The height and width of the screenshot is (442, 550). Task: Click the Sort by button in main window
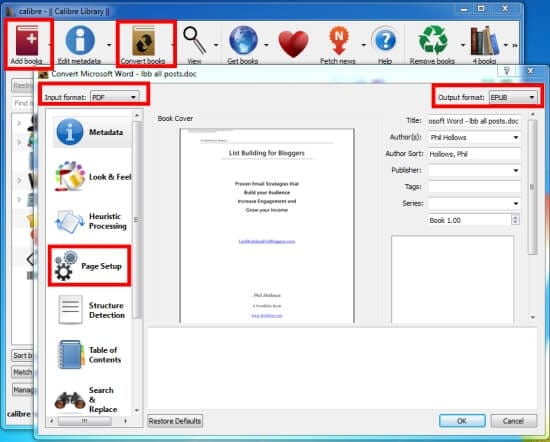coord(22,356)
